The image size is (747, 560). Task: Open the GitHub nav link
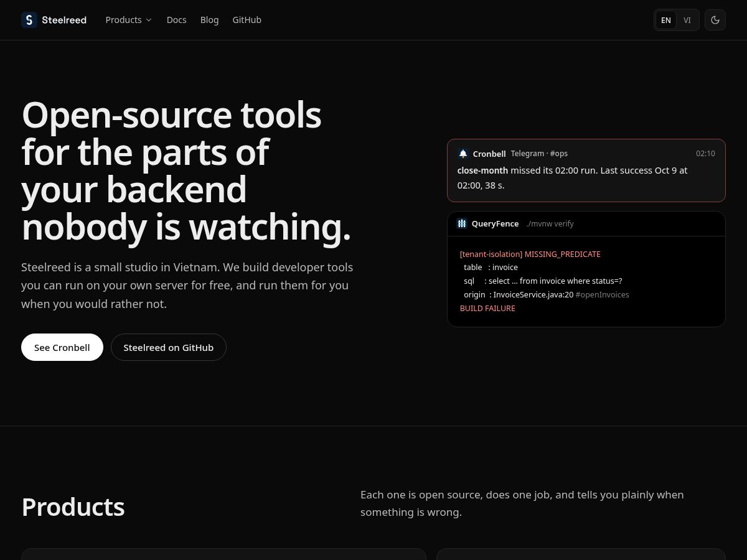247,20
